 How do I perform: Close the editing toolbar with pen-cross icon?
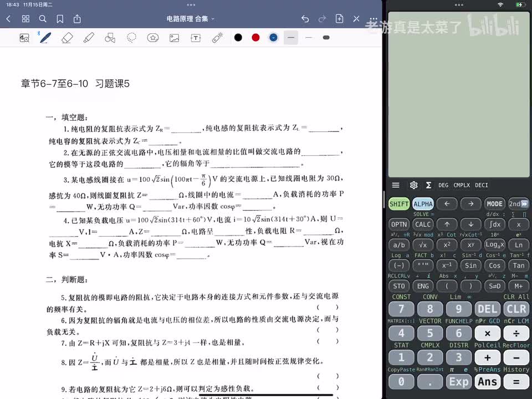(x=356, y=19)
